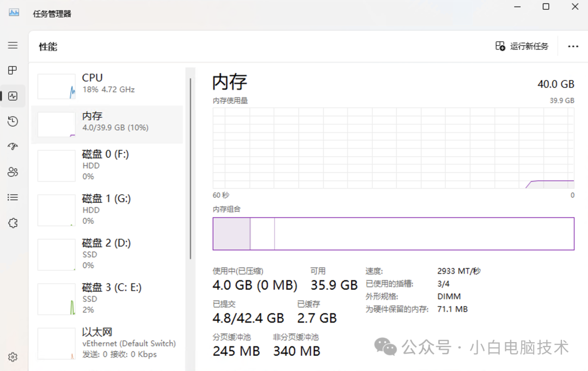The image size is (588, 371).
Task: Select 磁盘 0 (F:) HDD item
Action: coord(107,165)
